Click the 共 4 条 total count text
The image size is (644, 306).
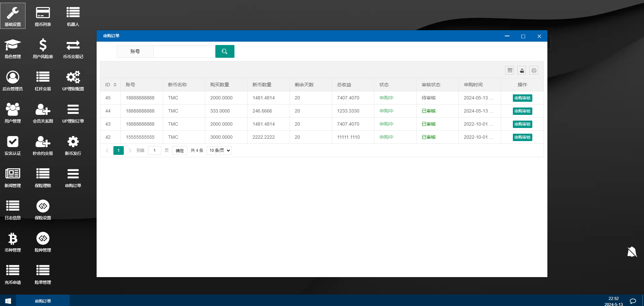click(197, 150)
